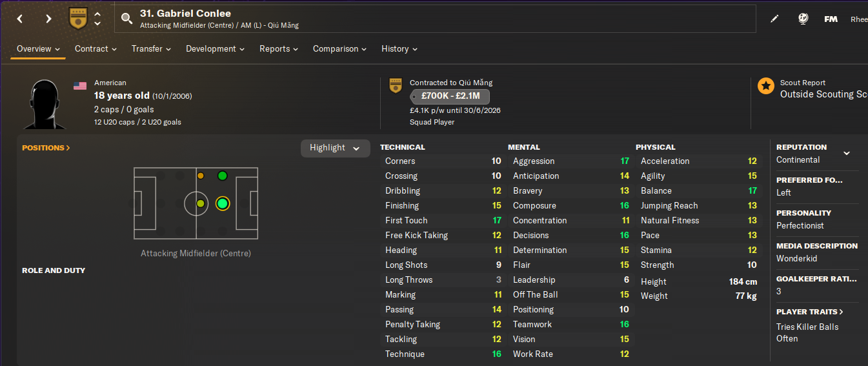This screenshot has height=366, width=868.
Task: Open the gold club badge in header
Action: click(x=78, y=19)
